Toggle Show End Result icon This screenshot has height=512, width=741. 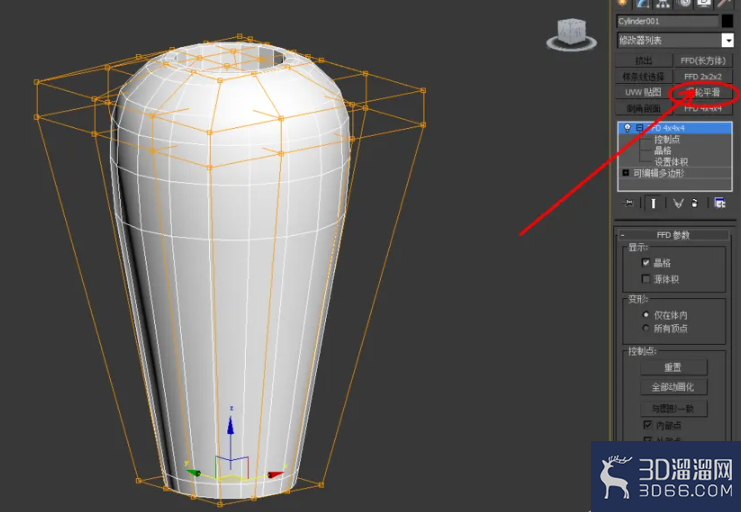(653, 203)
